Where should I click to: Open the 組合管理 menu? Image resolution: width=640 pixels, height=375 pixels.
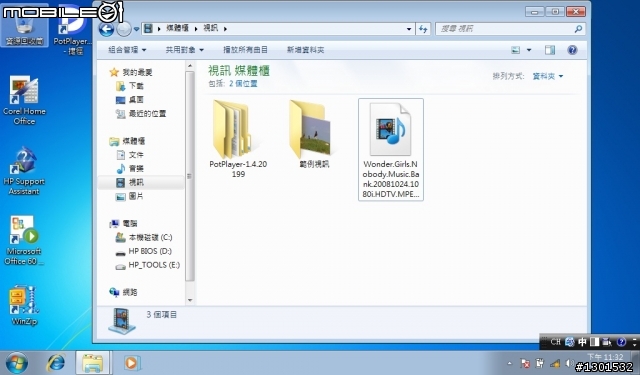(x=127, y=50)
